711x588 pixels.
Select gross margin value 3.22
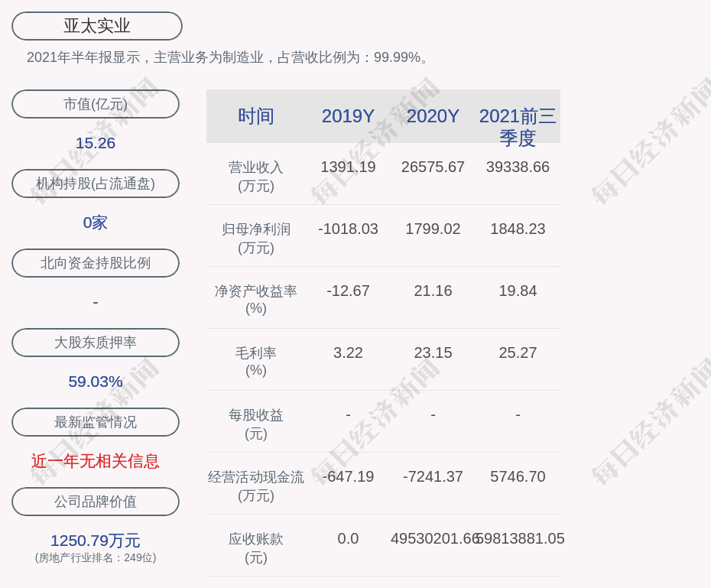[x=348, y=352]
